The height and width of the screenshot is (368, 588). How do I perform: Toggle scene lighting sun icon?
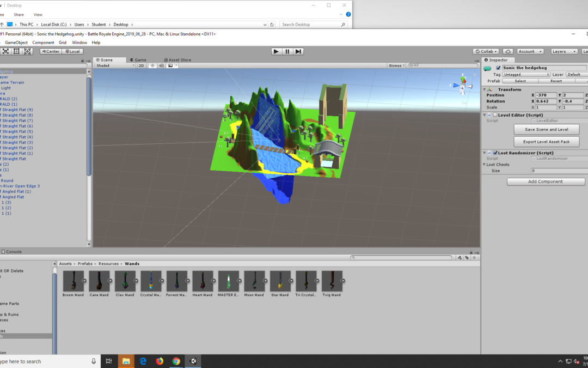pos(152,65)
